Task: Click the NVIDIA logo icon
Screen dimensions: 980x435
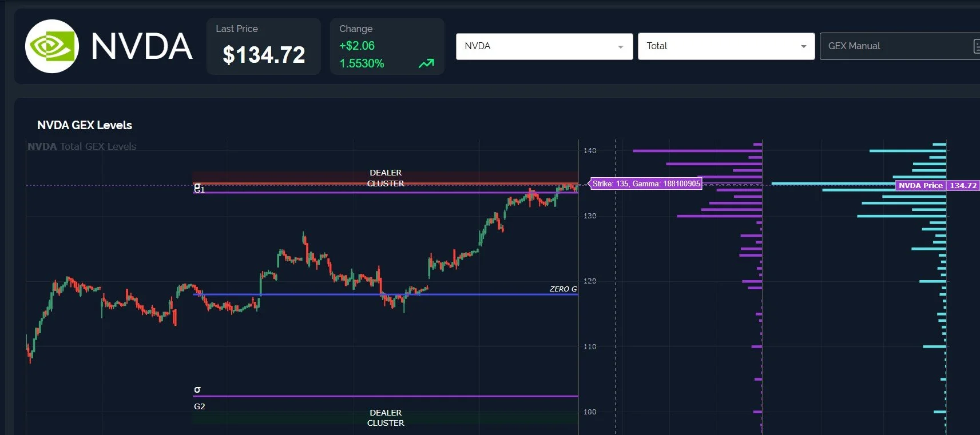Action: tap(52, 46)
